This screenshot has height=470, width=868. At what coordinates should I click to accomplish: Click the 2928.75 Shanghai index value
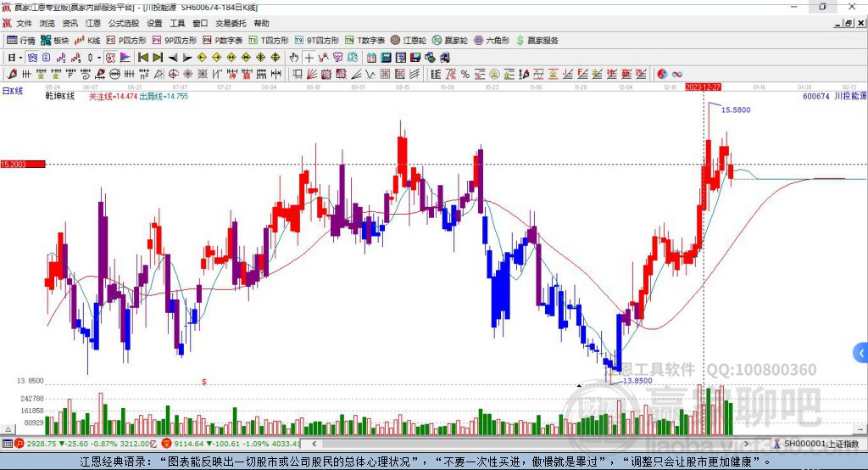coord(42,444)
